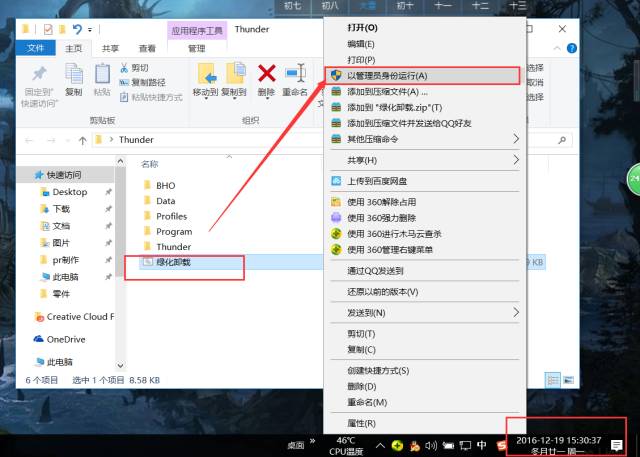Image resolution: width=640 pixels, height=457 pixels.
Task: Click the properties checkmark icon in title bar
Action: pyautogui.click(x=48, y=29)
